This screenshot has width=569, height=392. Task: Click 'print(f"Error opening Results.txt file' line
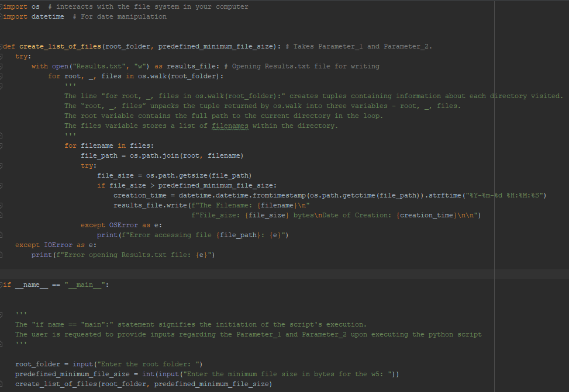(x=123, y=255)
